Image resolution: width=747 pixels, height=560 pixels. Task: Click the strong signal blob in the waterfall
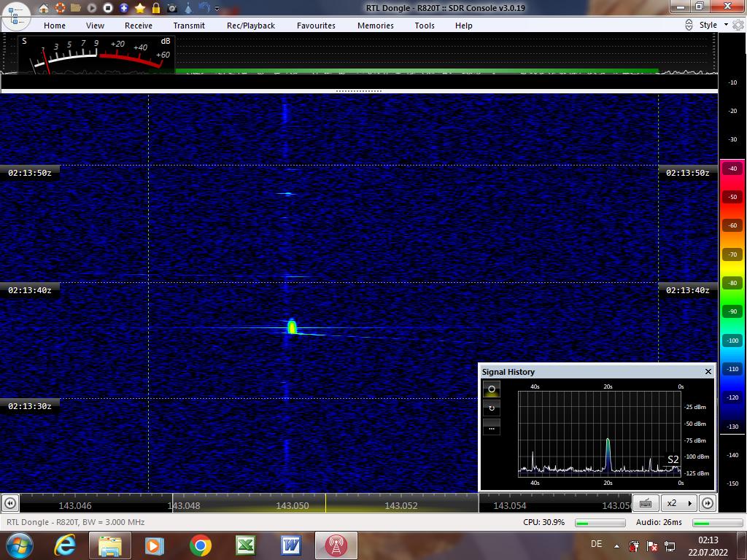tap(292, 327)
